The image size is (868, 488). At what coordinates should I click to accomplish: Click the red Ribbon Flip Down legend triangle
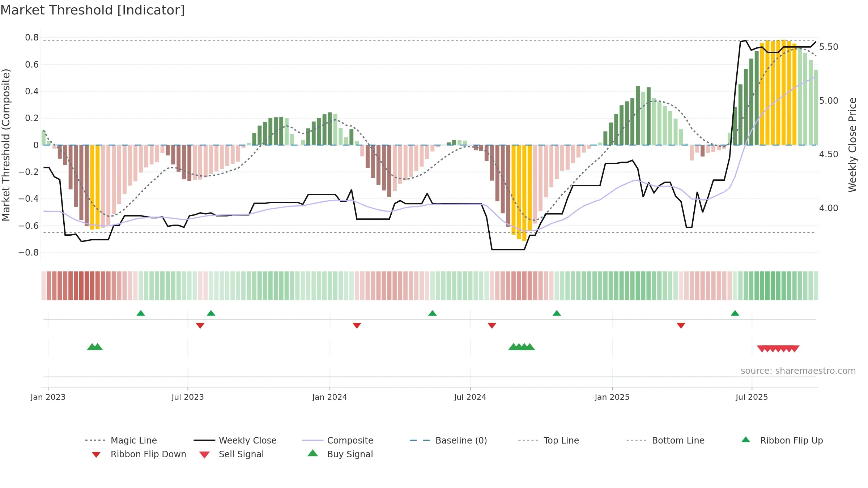[x=96, y=455]
